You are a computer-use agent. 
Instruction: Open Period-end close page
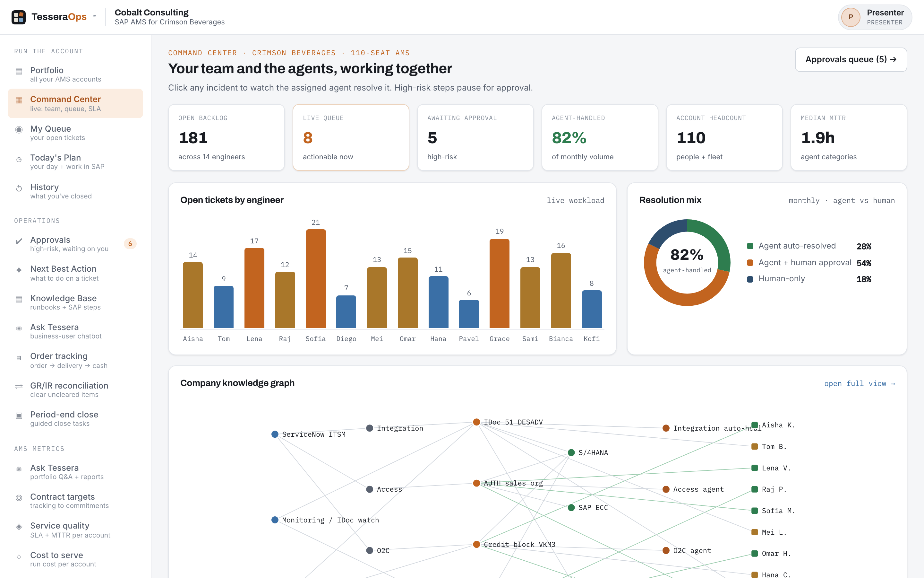pos(75,419)
